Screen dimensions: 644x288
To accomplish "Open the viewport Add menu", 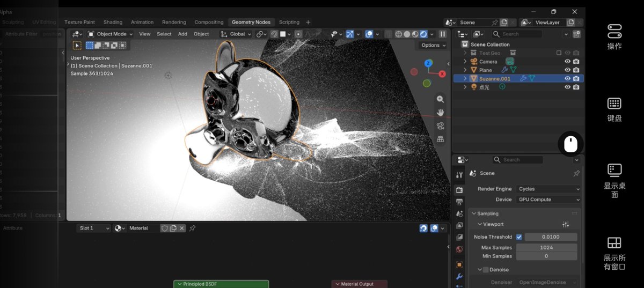I will coord(182,34).
